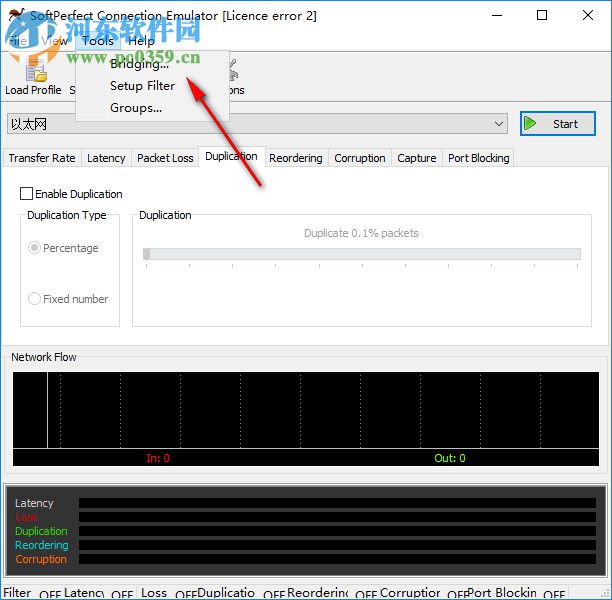Image resolution: width=612 pixels, height=600 pixels.
Task: Open the Tools menu
Action: [98, 41]
